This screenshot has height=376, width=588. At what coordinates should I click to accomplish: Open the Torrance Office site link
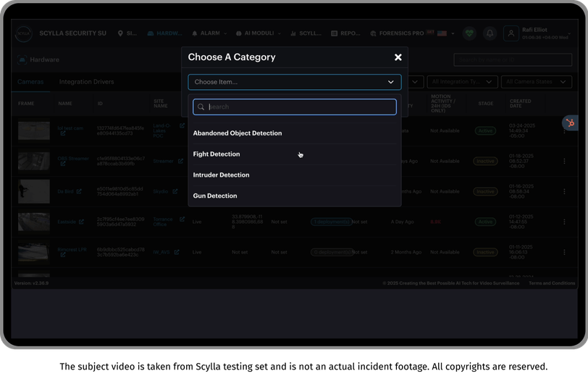point(163,222)
